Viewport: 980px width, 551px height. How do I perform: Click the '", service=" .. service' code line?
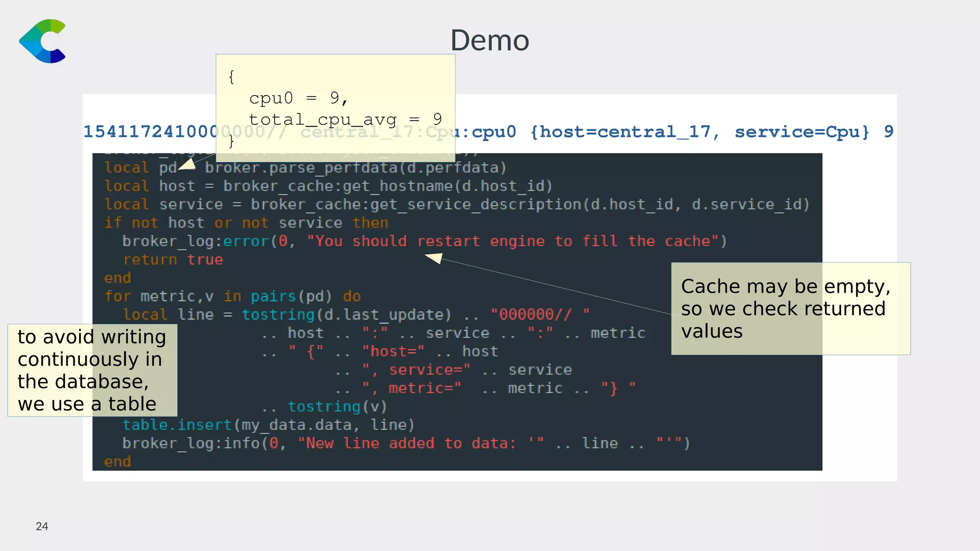pyautogui.click(x=453, y=370)
